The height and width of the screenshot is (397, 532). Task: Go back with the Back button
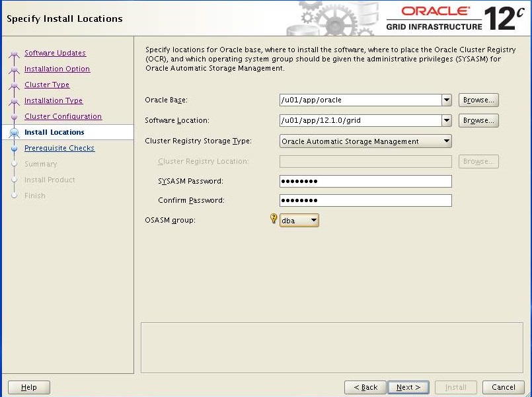[x=365, y=387]
